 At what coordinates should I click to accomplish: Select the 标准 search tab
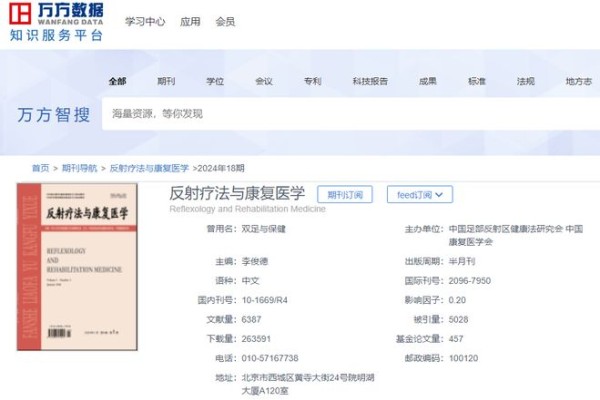(x=477, y=81)
